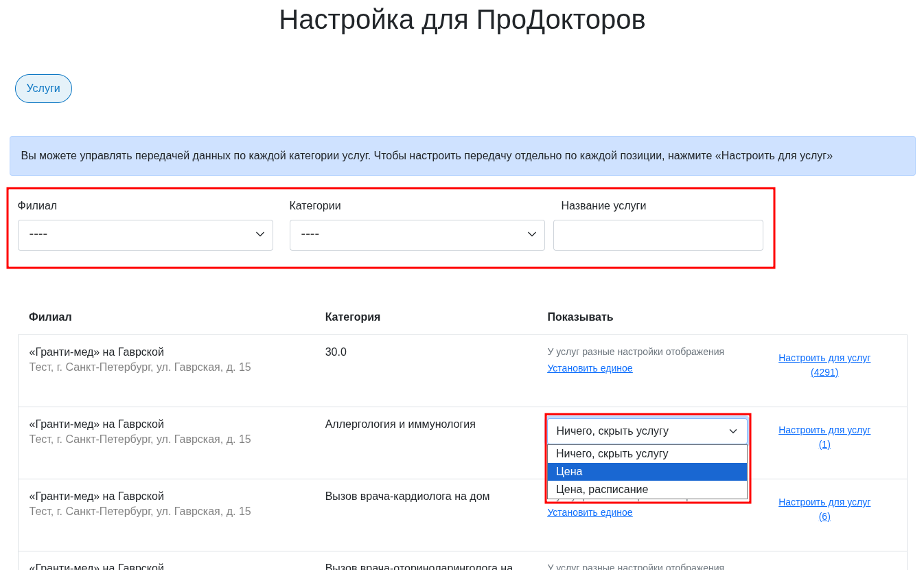Click the Категория column header
Screen dimensions: 924x570
click(353, 317)
